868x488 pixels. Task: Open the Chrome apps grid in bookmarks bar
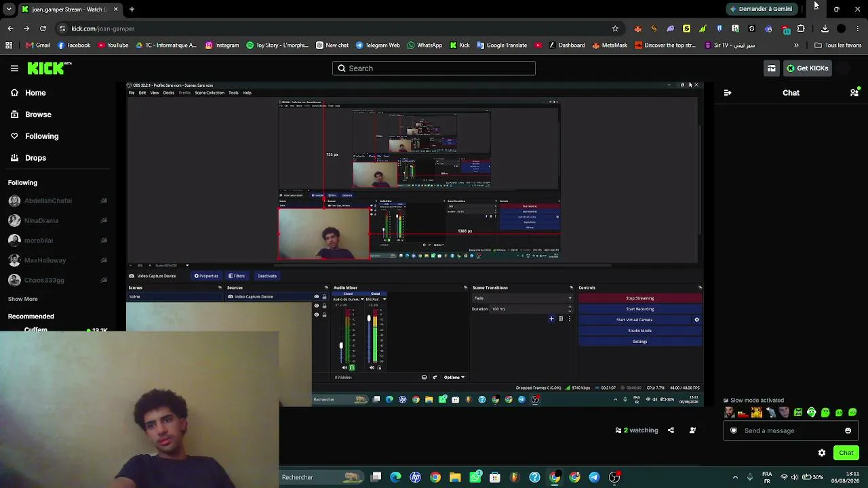[9, 45]
